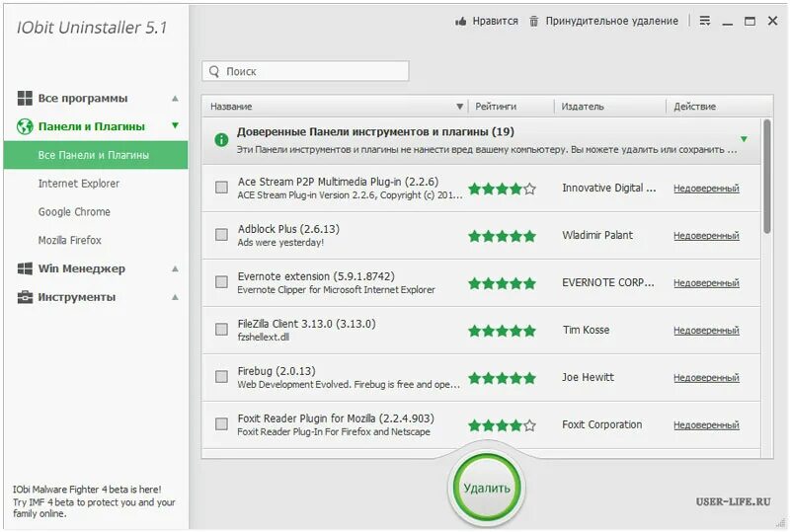Screen dimensions: 790x532
Task: Click the Все программы grid icon
Action: [x=25, y=99]
